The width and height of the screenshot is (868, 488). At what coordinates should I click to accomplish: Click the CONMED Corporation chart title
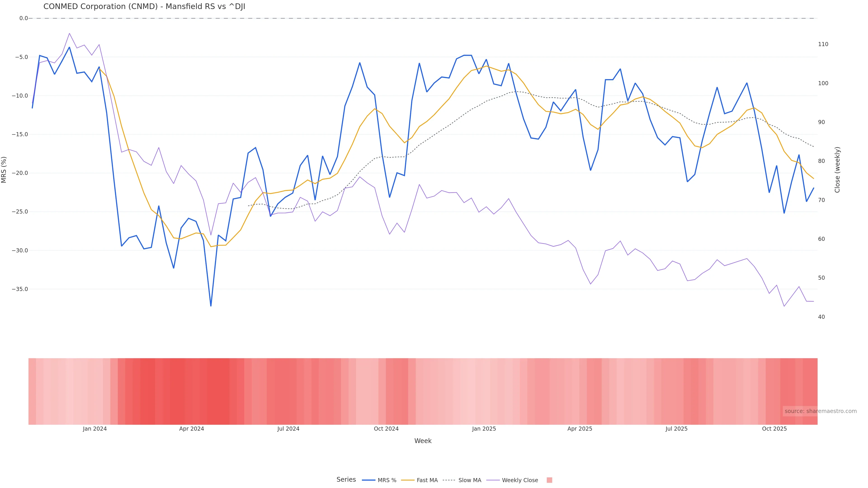coord(144,7)
